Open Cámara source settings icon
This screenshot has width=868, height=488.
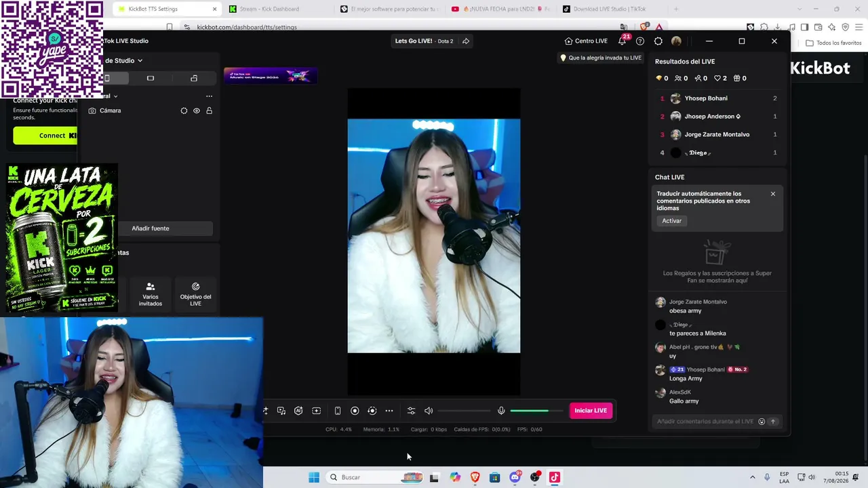click(184, 110)
